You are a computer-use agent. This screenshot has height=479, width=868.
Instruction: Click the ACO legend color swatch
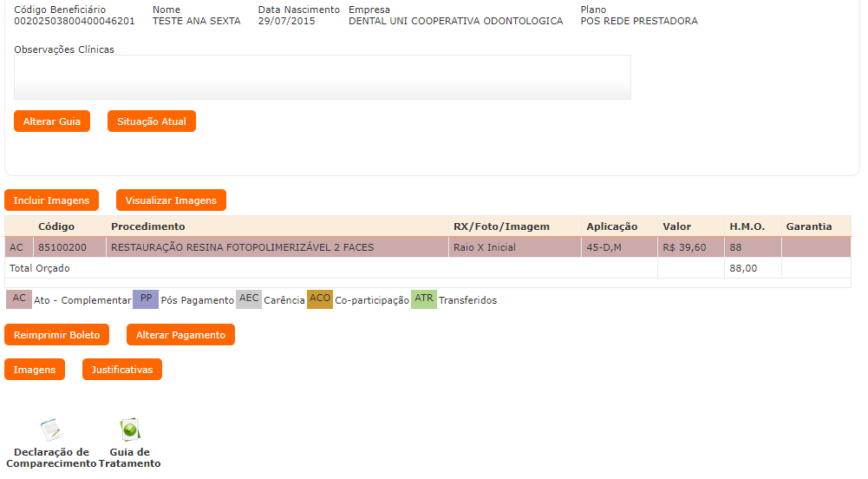pos(320,299)
